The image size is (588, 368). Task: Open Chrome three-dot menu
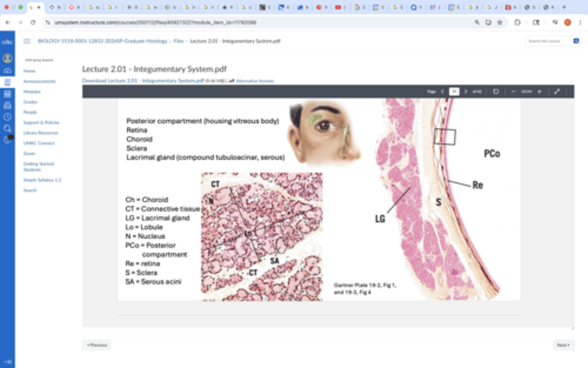click(x=580, y=22)
